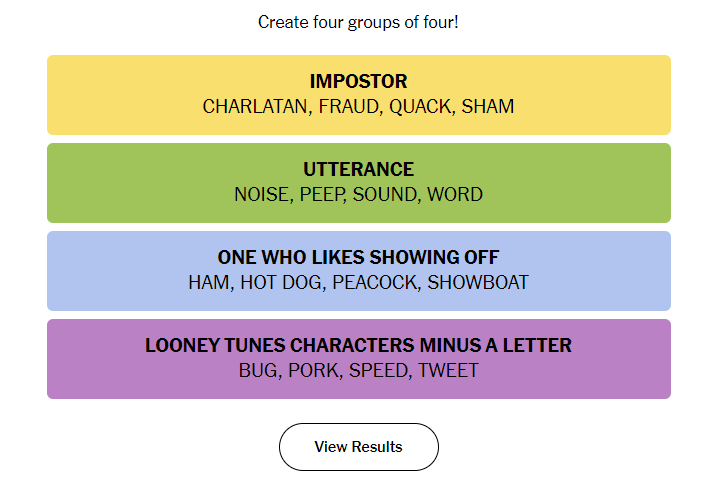The height and width of the screenshot is (477, 719).
Task: Click the Create four groups of four heading
Action: 359,22
